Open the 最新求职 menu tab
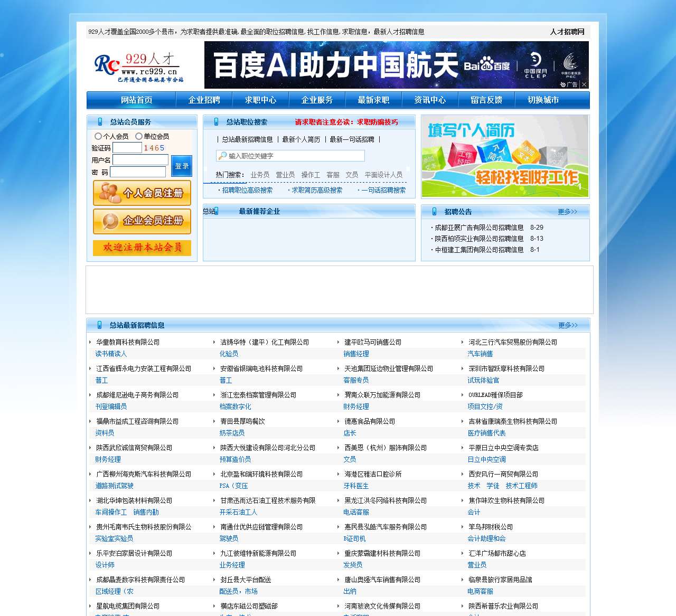Screen dimensions: 676x616 pyautogui.click(x=373, y=100)
